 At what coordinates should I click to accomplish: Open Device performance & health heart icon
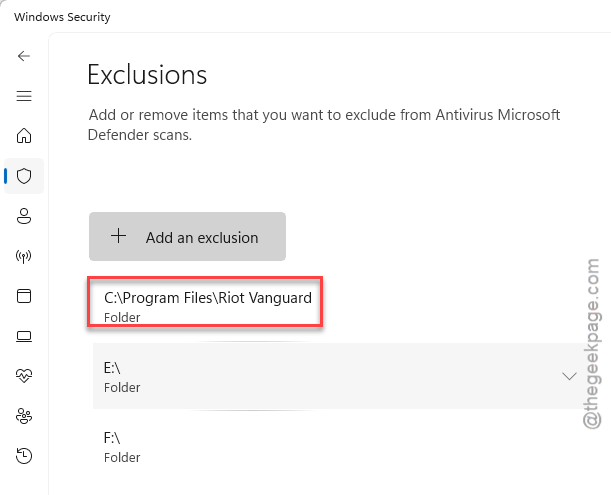click(24, 376)
